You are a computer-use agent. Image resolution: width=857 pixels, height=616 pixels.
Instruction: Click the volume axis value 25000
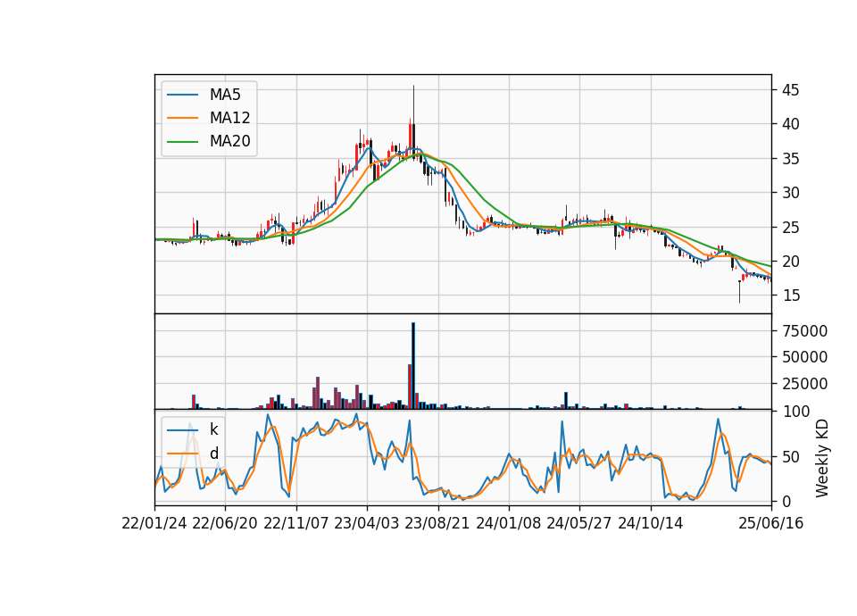pyautogui.click(x=804, y=384)
